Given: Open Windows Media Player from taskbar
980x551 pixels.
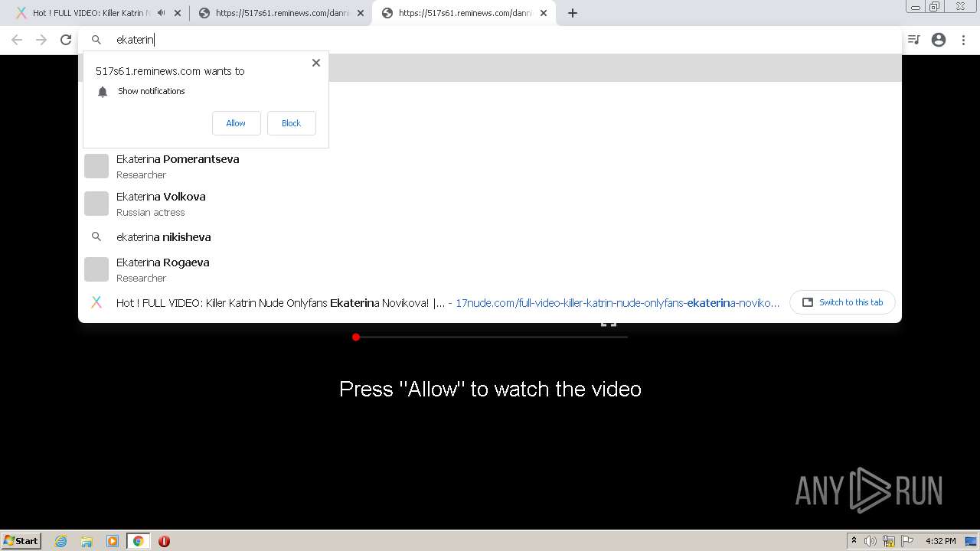Looking at the screenshot, I should click(x=113, y=541).
